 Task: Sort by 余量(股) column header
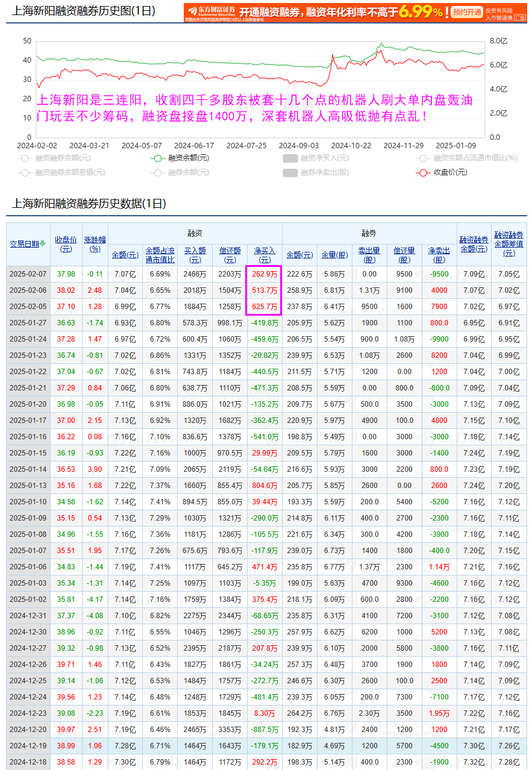pos(334,255)
